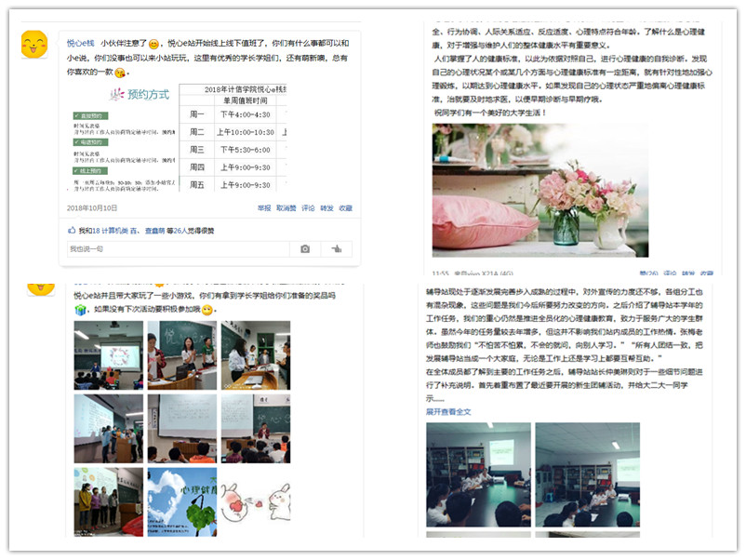Open the photo of the group by the whiteboard
This screenshot has height=560, width=746.
tap(109, 429)
